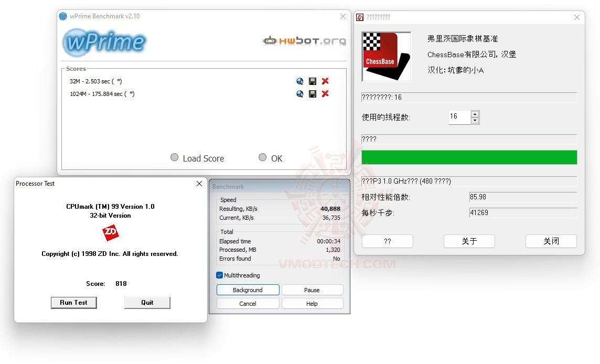Image resolution: width=600 pixels, height=364 pixels.
Task: Click the 32M - 2.503 sec score entry
Action: (x=95, y=81)
